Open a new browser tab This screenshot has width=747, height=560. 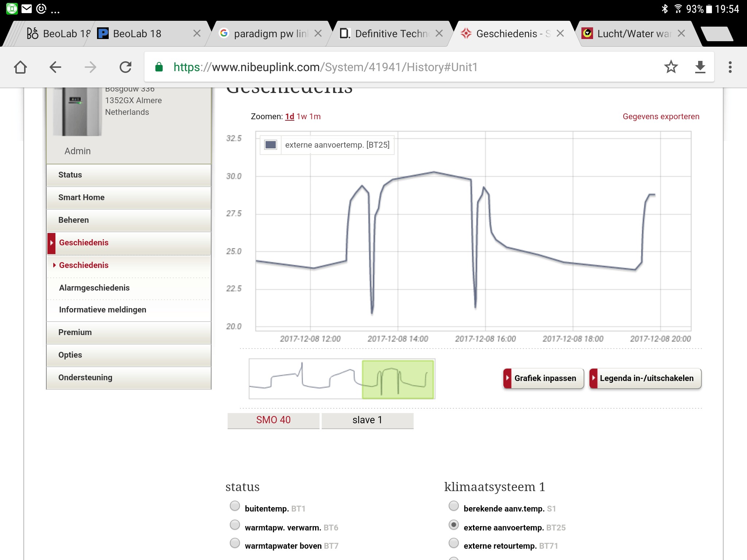click(x=717, y=34)
